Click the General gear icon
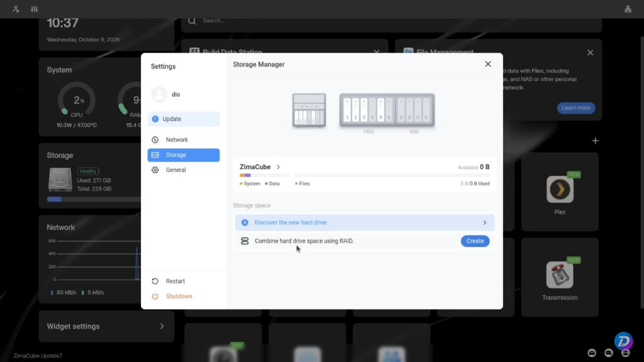This screenshot has height=362, width=644. tap(155, 170)
